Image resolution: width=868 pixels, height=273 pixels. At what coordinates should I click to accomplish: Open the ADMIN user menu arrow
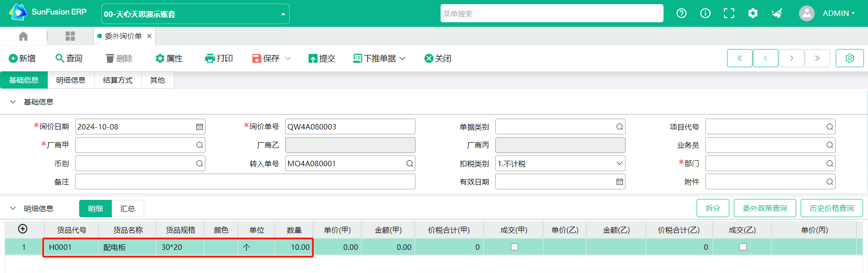pyautogui.click(x=853, y=13)
